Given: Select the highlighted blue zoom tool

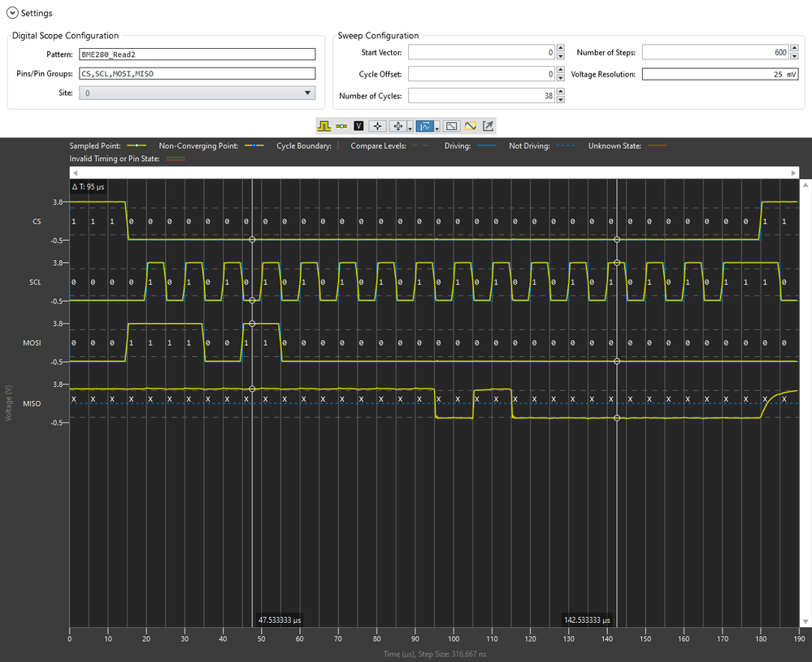Looking at the screenshot, I should (x=425, y=126).
